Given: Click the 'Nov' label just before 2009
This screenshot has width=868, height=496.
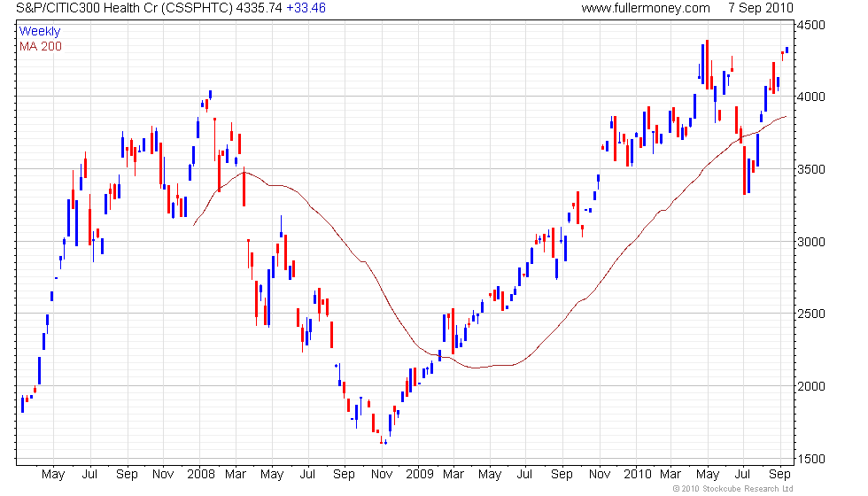Looking at the screenshot, I should 382,475.
